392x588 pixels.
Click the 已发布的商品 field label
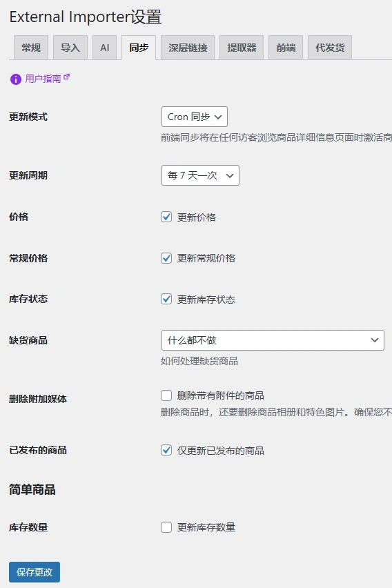coord(38,450)
